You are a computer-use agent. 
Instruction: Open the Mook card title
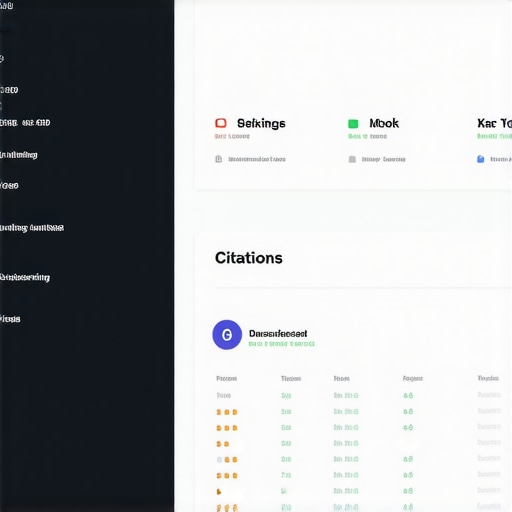[x=384, y=123]
